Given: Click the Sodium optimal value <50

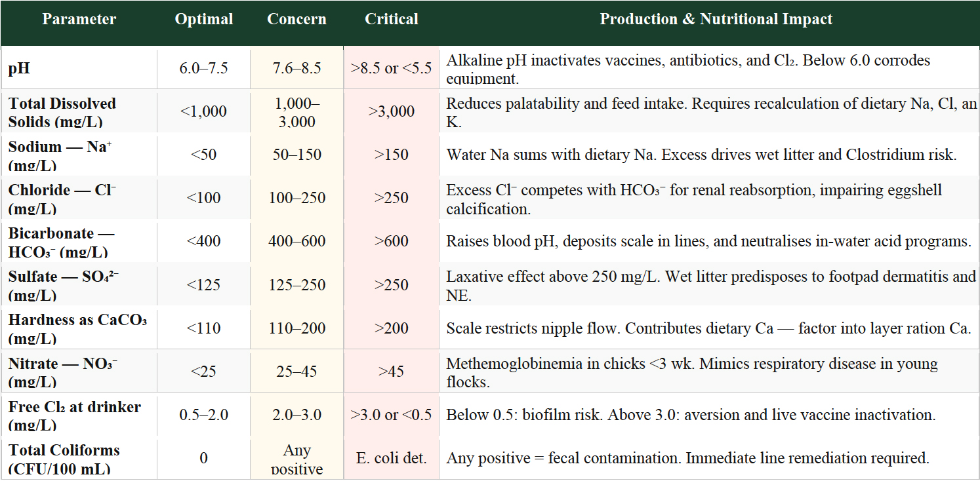Looking at the screenshot, I should pyautogui.click(x=204, y=155).
